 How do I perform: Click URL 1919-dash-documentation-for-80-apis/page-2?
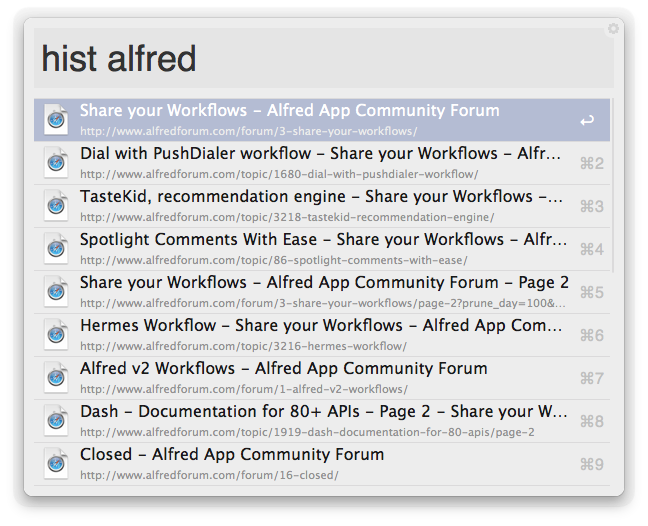pos(307,432)
